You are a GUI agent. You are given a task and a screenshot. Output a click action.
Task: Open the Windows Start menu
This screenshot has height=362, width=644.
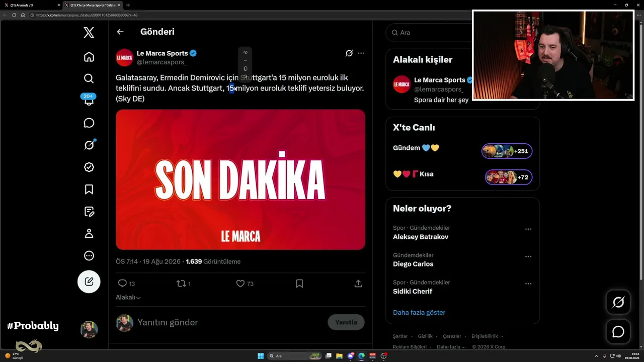(261, 356)
